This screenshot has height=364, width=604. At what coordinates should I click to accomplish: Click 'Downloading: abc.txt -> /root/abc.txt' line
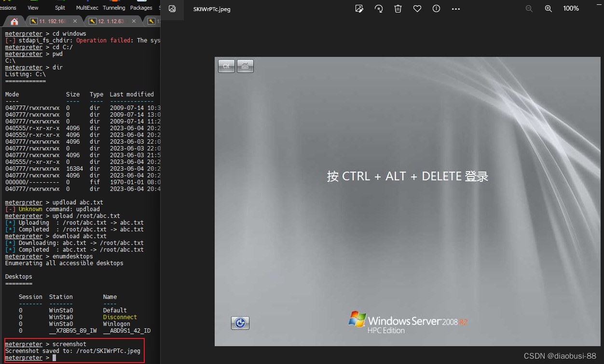[74, 243]
